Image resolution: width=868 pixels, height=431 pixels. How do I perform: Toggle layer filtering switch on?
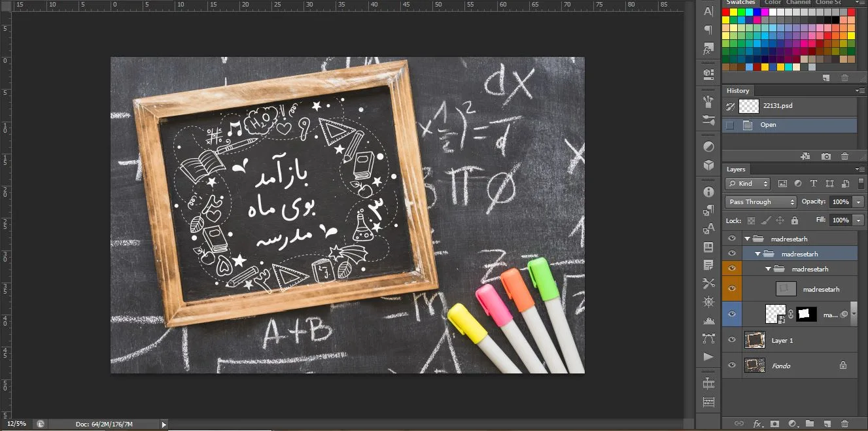(861, 184)
